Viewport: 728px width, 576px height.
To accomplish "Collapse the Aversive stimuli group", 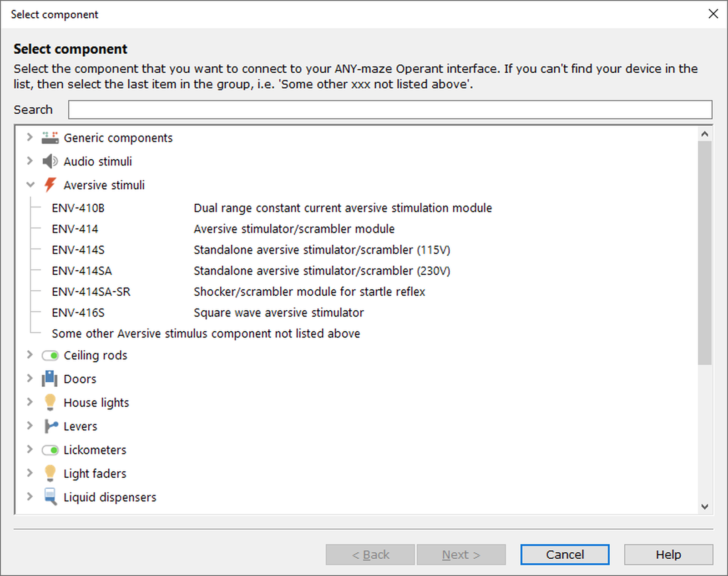I will click(30, 185).
